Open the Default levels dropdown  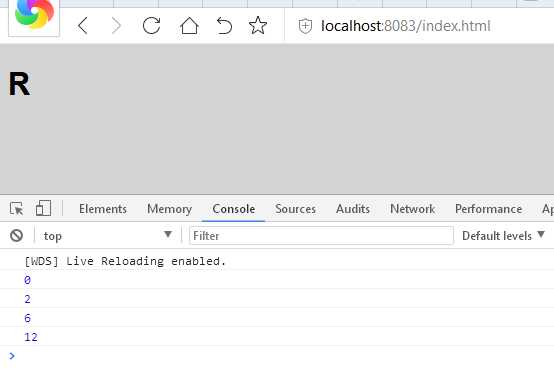tap(503, 236)
